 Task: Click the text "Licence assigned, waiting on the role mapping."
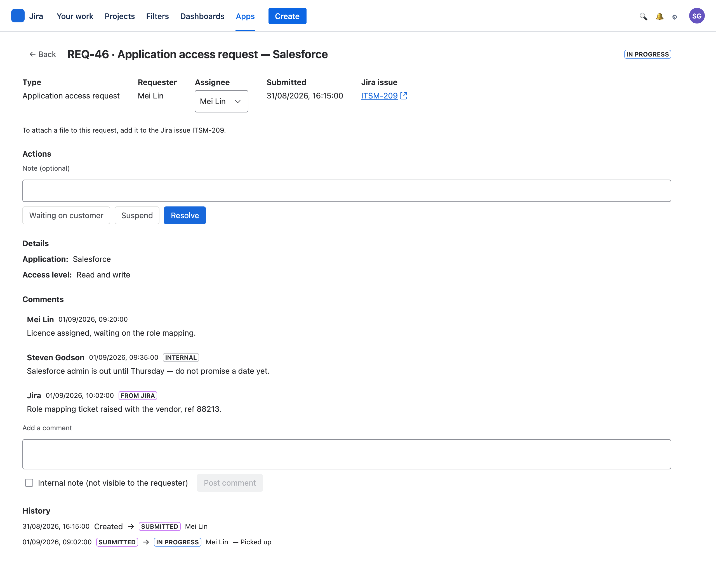[x=111, y=333]
